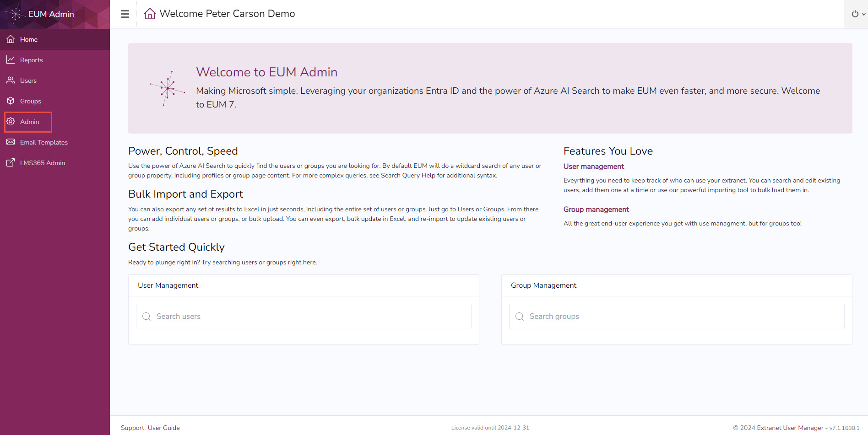Select the Users icon in the sidebar

tap(11, 80)
